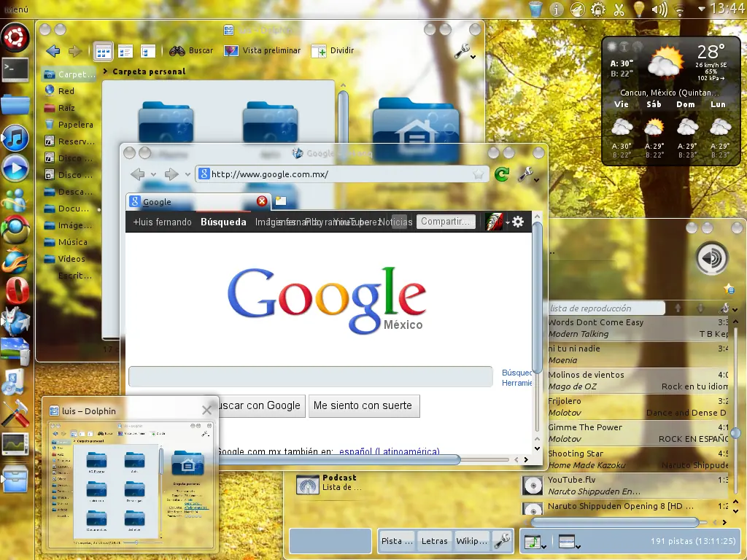Click lista de reproducción search field
The image size is (747, 560).
tap(606, 308)
